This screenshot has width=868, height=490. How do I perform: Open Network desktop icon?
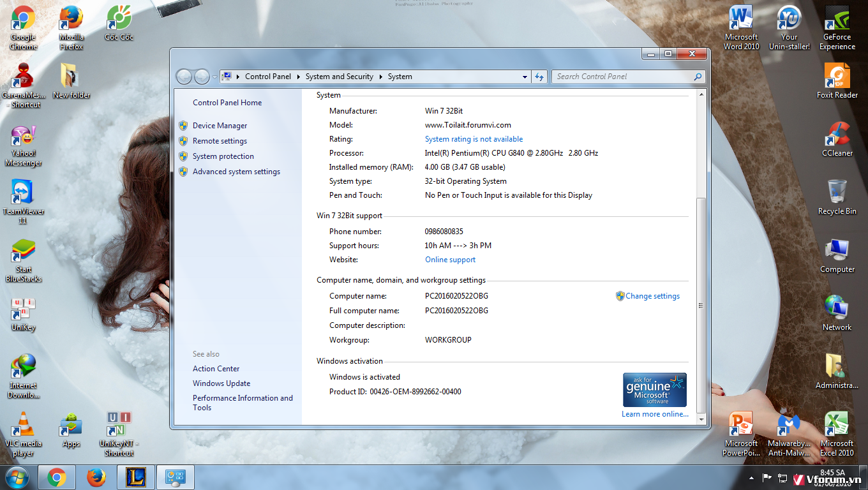coord(837,313)
